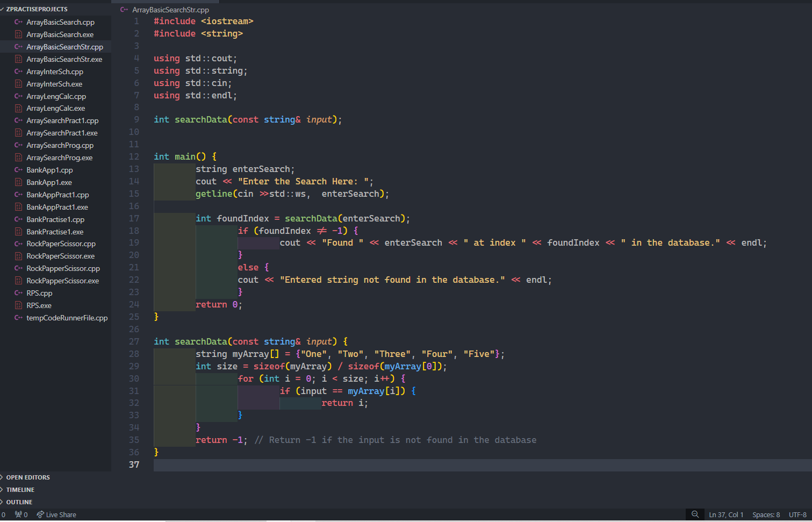Change indentation via Spaces: 8
The image size is (812, 522).
click(766, 514)
